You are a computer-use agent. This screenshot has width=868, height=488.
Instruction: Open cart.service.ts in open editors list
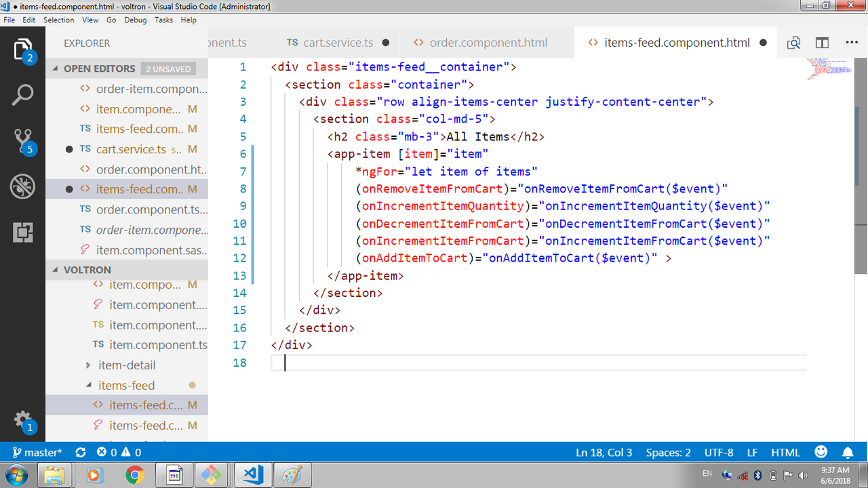point(127,149)
